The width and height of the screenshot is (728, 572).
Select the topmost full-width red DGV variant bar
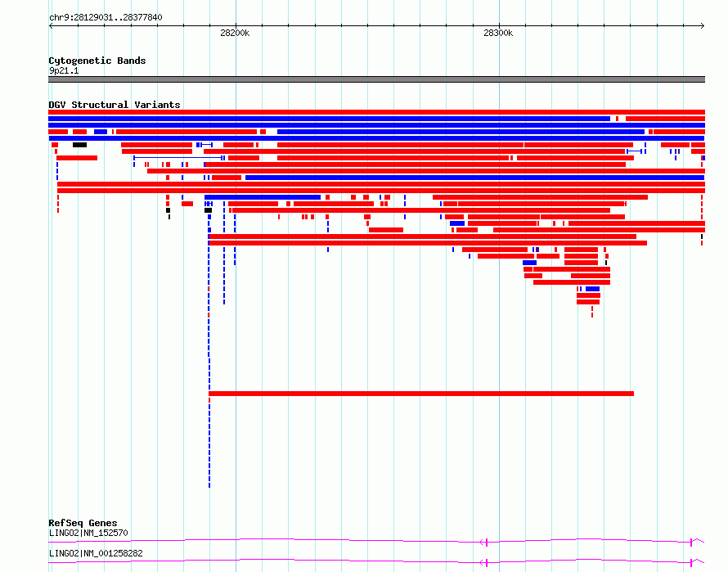pos(376,112)
